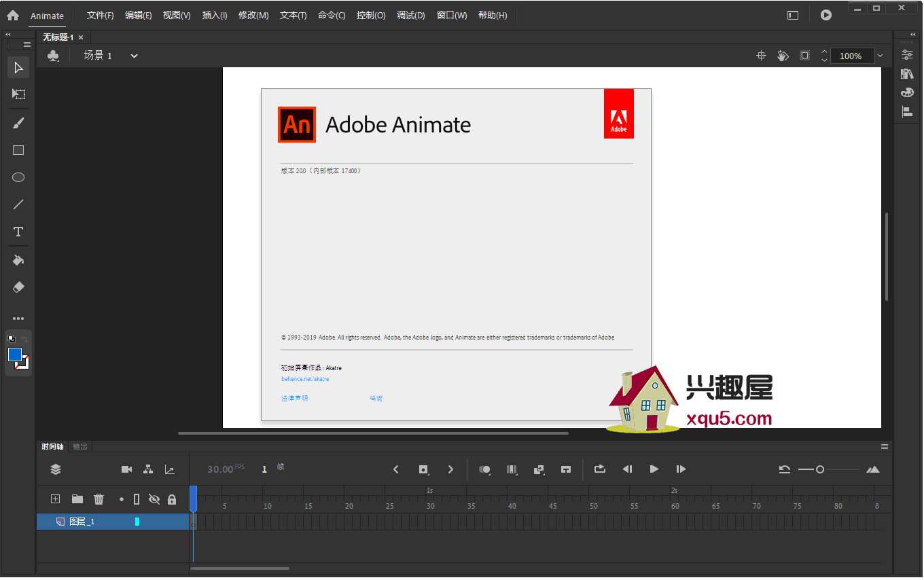This screenshot has height=580, width=924.
Task: Switch to the 时间轴 tab
Action: (x=52, y=446)
